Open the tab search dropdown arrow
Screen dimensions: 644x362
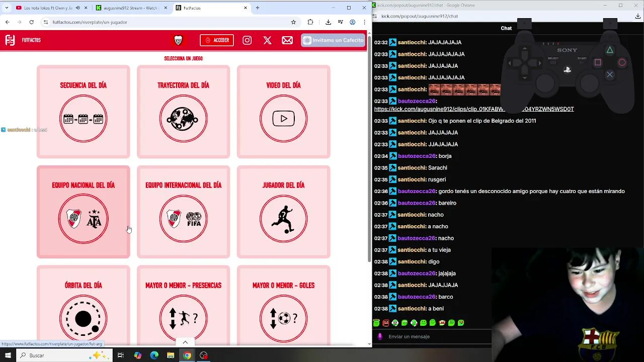pos(6,8)
